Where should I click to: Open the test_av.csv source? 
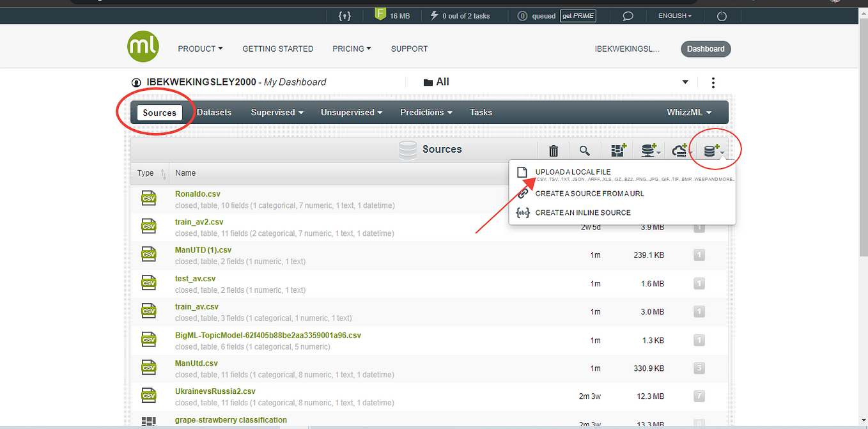pyautogui.click(x=196, y=279)
